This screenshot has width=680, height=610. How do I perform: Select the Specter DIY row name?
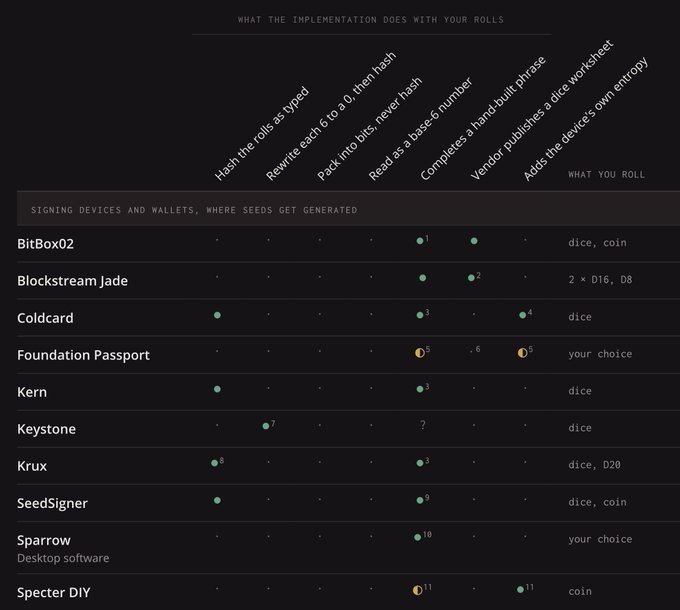54,592
